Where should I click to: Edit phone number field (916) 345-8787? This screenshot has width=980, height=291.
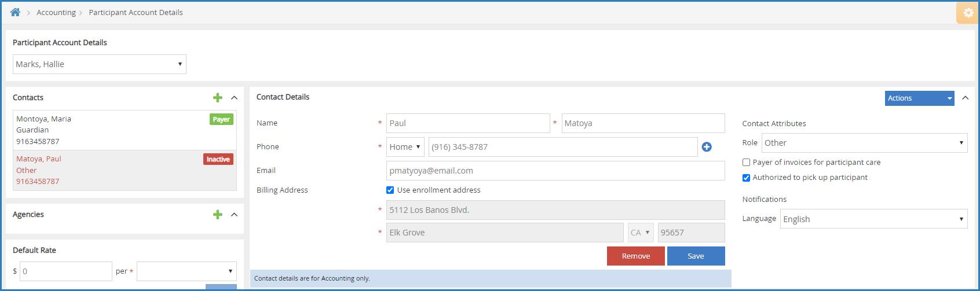563,147
